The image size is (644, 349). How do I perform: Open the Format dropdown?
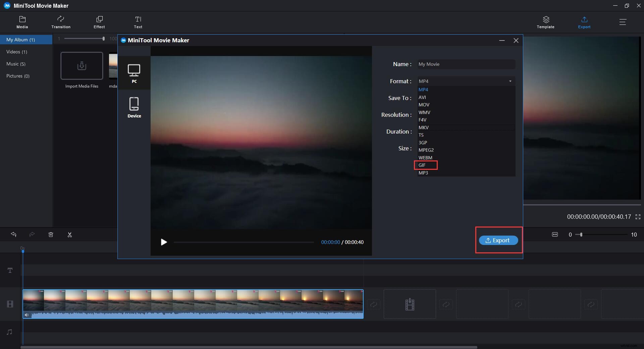coord(466,81)
